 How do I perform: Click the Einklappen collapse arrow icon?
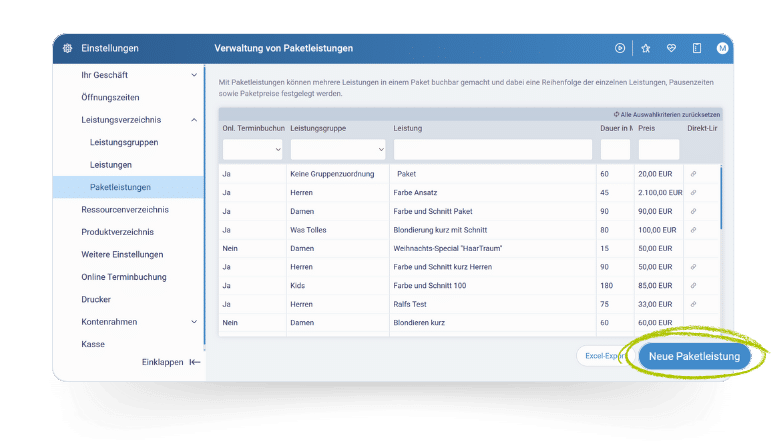195,362
